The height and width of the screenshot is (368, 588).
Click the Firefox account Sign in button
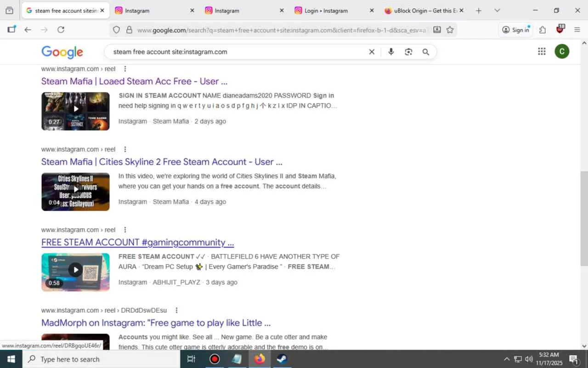click(x=515, y=30)
